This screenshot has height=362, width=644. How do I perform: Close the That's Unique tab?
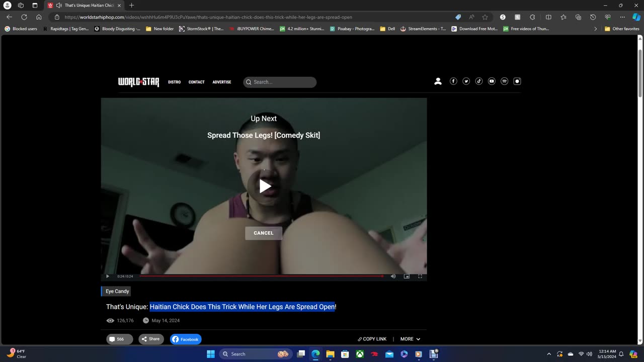119,6
